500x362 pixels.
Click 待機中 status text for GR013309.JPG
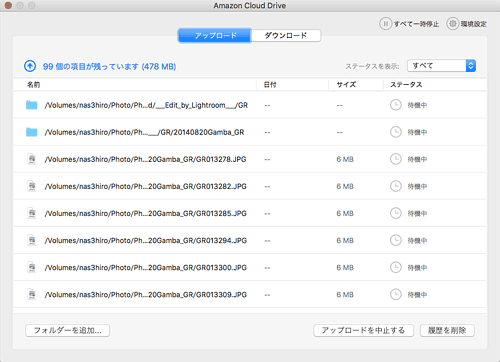pyautogui.click(x=417, y=295)
